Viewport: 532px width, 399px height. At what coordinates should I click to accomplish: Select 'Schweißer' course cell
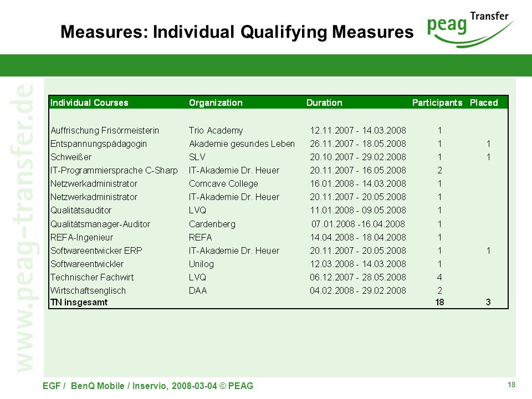click(x=70, y=157)
